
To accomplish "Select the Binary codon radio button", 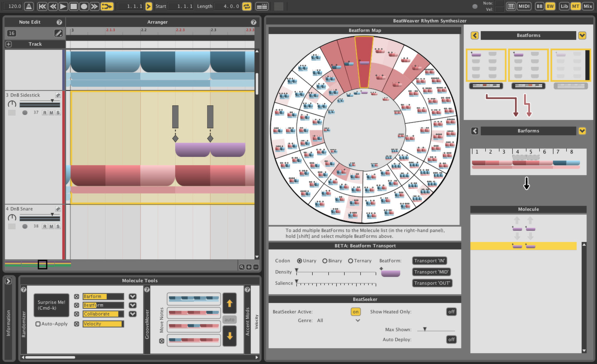I will pyautogui.click(x=325, y=261).
